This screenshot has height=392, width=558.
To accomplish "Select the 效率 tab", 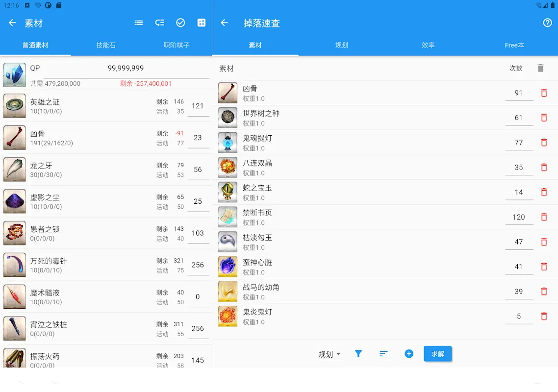I will pos(428,45).
